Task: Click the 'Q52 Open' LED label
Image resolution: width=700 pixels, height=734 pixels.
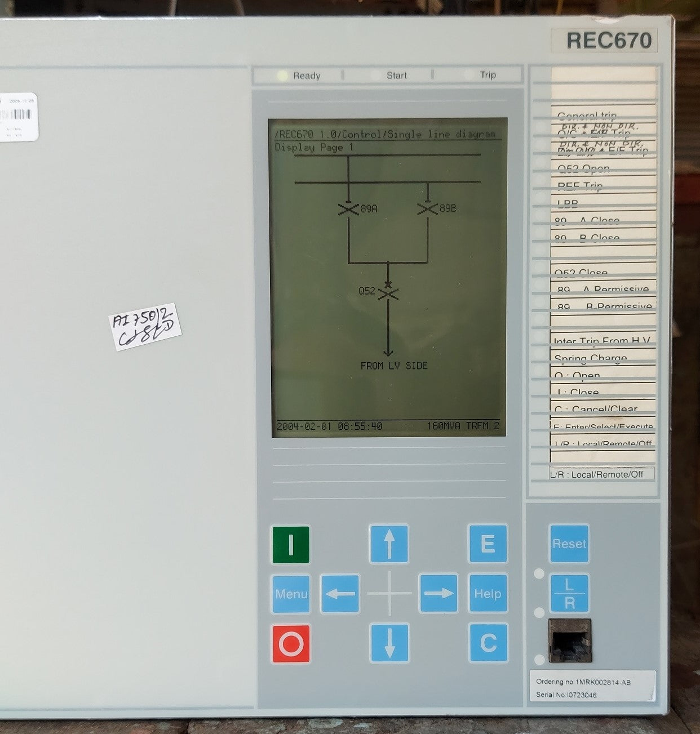Action: pyautogui.click(x=583, y=169)
